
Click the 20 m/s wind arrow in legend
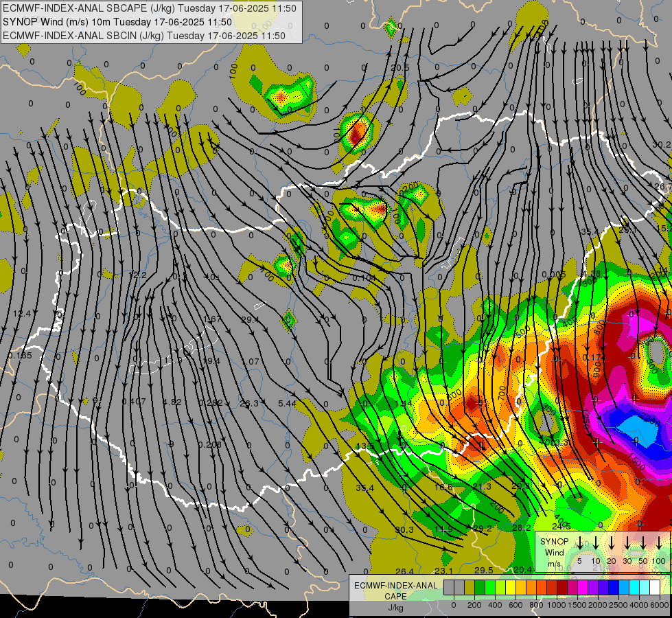[x=612, y=543]
